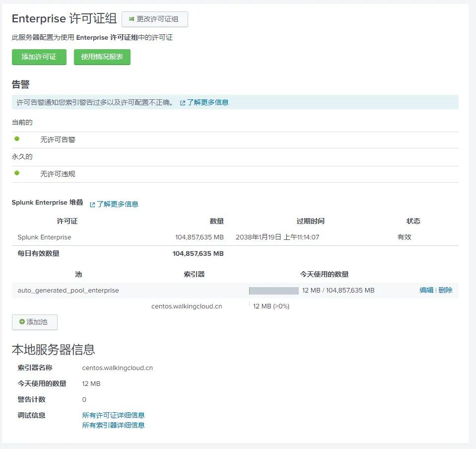The image size is (476, 449).
Task: Click the 更改许可证组 button
Action: pyautogui.click(x=154, y=19)
